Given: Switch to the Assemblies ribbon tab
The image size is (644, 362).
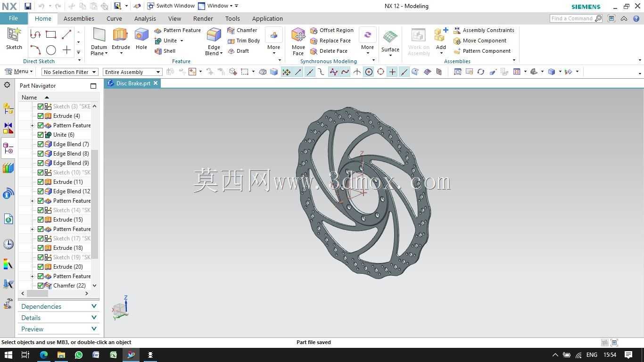Looking at the screenshot, I should [79, 18].
